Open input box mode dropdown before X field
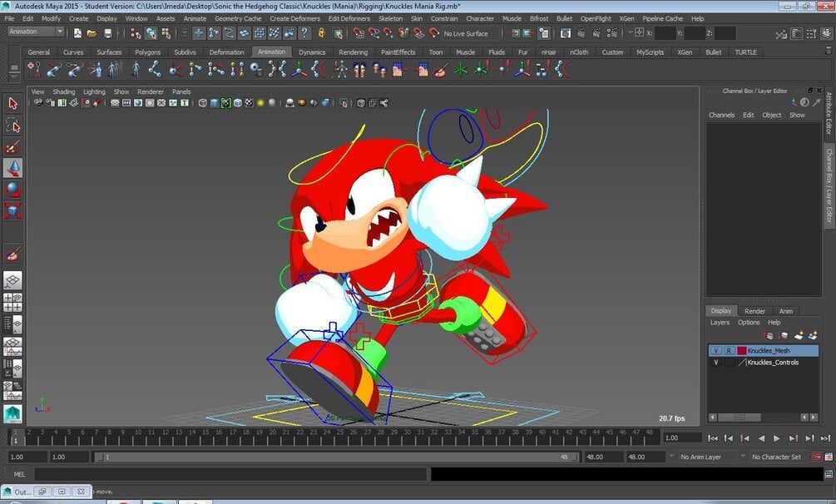Viewport: 836px width, 504px height. point(631,33)
